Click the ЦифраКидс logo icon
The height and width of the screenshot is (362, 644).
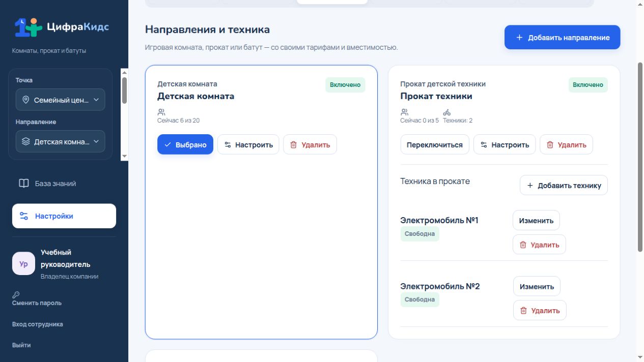tap(29, 27)
